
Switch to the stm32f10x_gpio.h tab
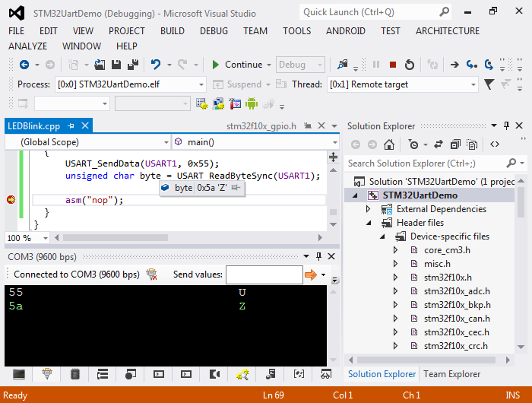(x=261, y=126)
